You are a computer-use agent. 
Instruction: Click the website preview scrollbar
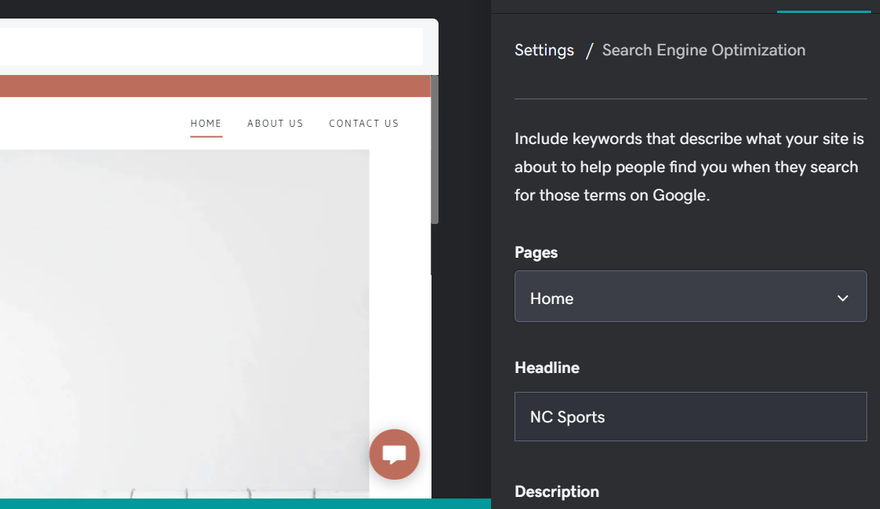[x=434, y=149]
